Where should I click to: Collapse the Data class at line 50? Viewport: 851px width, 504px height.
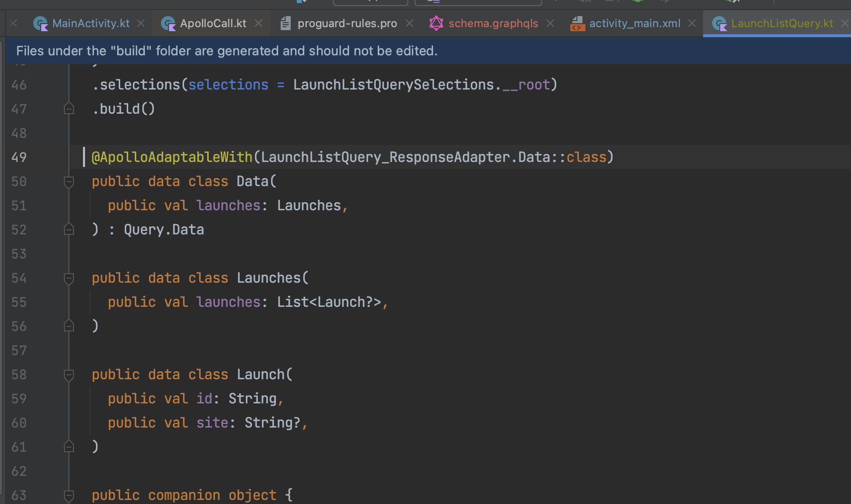point(69,182)
